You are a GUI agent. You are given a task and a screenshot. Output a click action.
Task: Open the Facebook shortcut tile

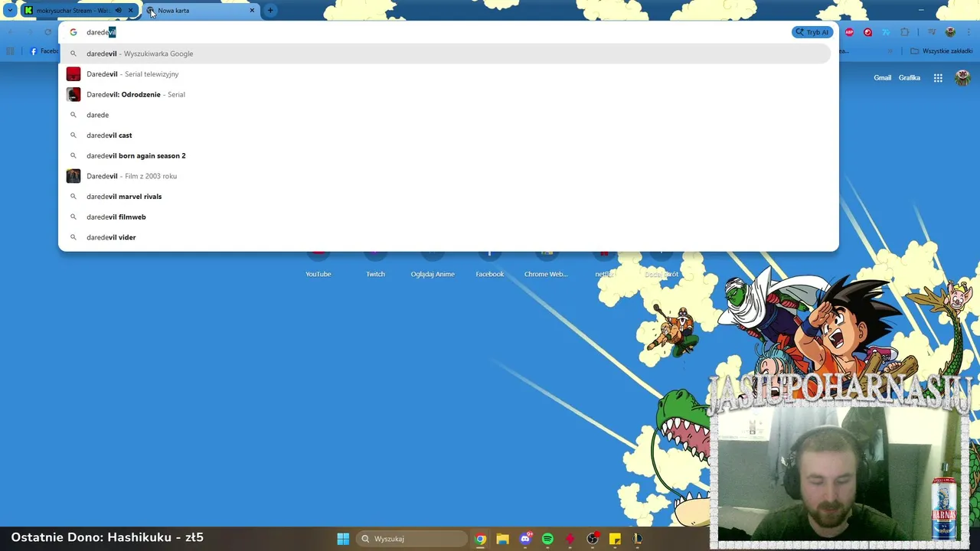[x=490, y=265]
